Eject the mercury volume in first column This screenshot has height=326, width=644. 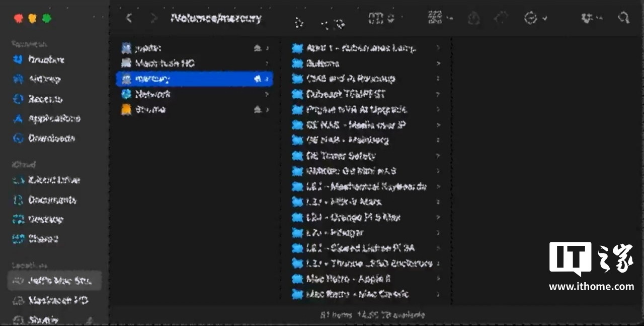tap(258, 79)
